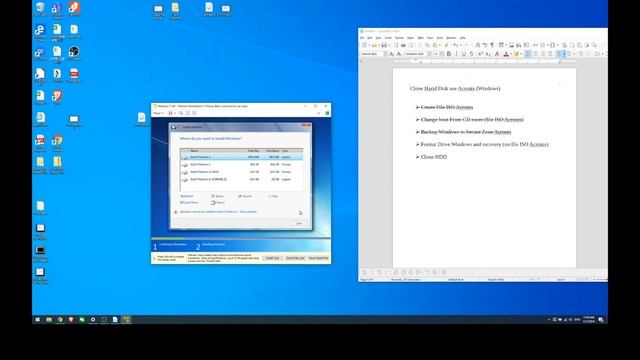Click the VMware pause/suspend icon

tap(170, 113)
